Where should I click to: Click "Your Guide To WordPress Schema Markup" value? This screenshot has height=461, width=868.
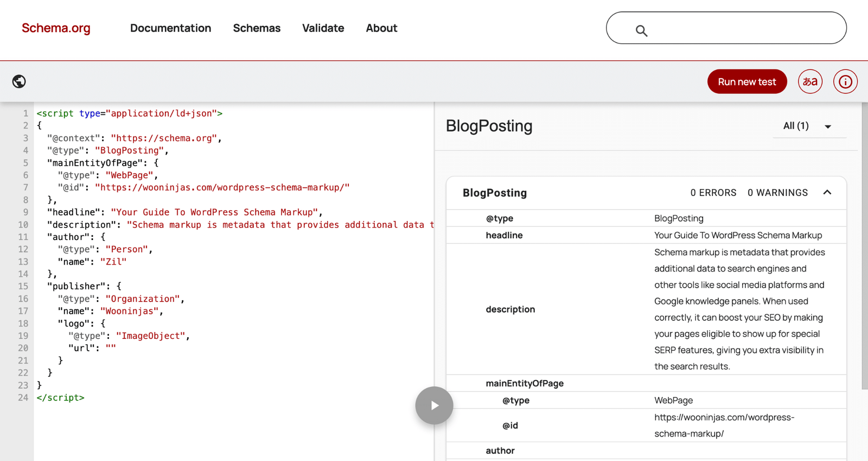pyautogui.click(x=214, y=212)
